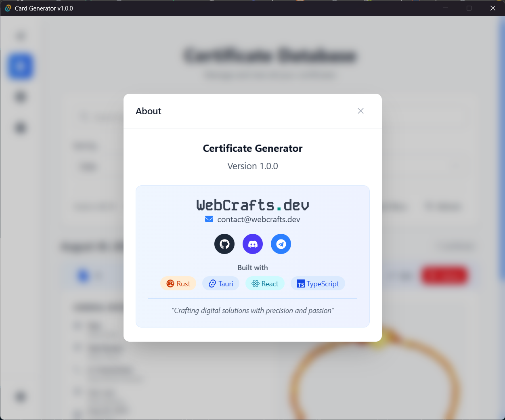Click the Certificate Generator heading in dialog
This screenshot has height=420, width=505.
[253, 149]
